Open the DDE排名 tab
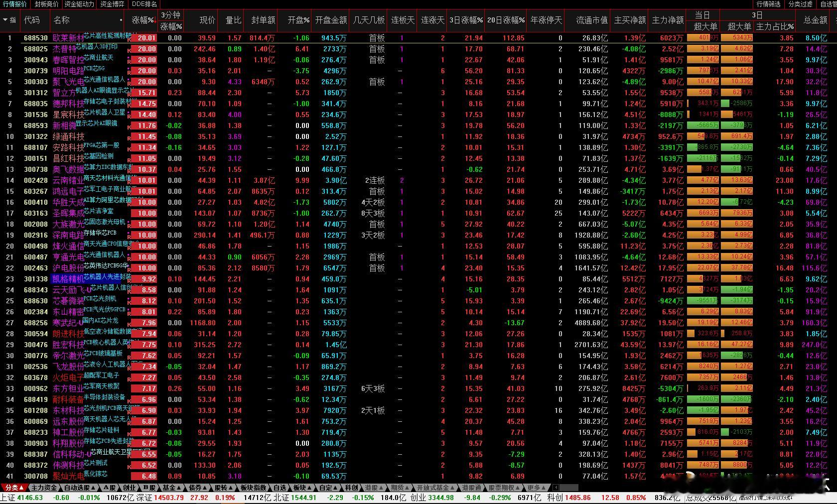Viewport: 837px width, 504px height. coord(144,4)
